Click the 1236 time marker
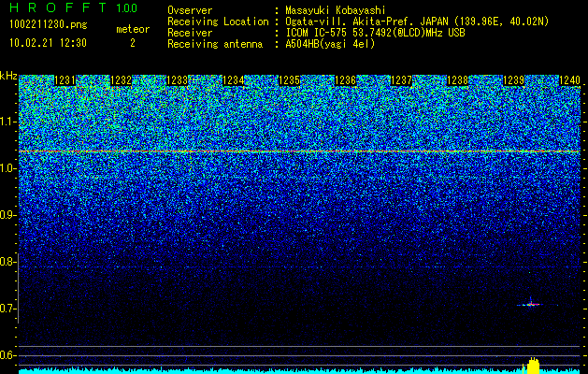588x374 pixels. pyautogui.click(x=345, y=80)
